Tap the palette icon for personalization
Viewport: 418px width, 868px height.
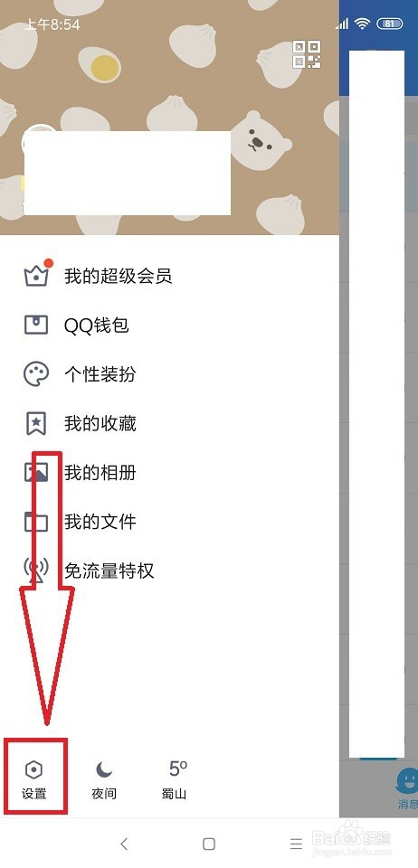coord(36,373)
